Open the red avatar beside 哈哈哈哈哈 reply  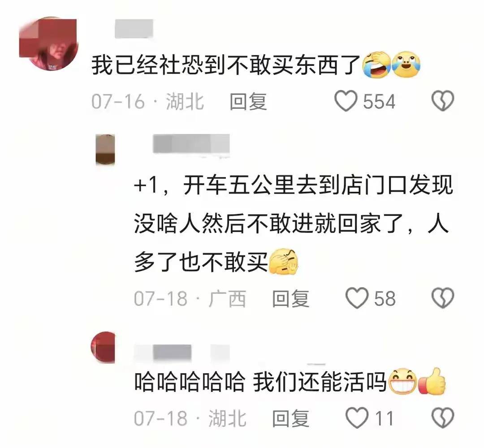coord(103,347)
